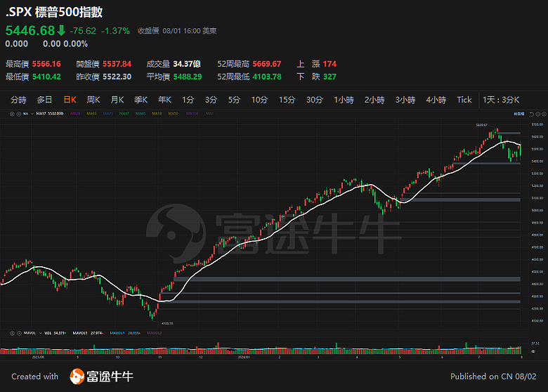Viewport: 548px width, 392px height.
Task: Toggle the magenta MA indicator next to MA17
Action: (75, 114)
